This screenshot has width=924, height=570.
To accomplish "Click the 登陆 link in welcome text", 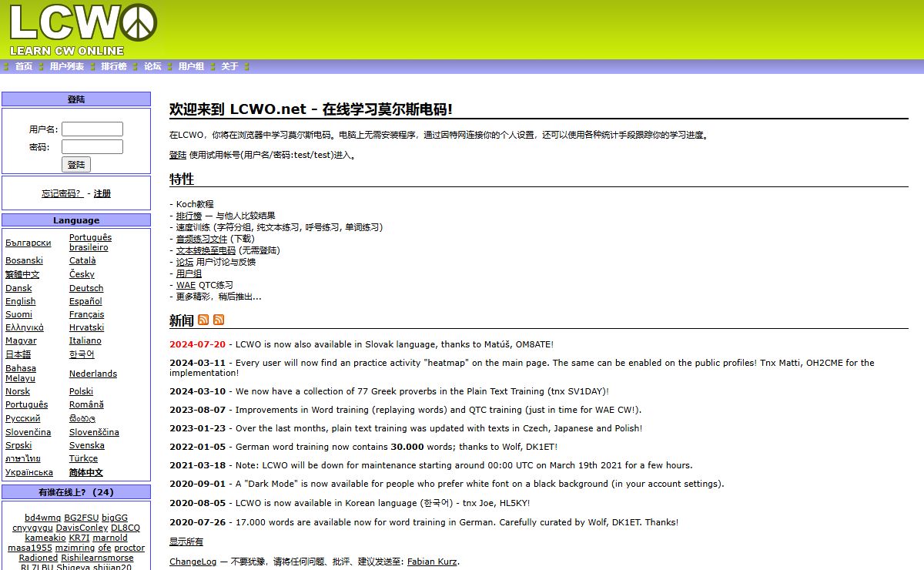I will [178, 155].
